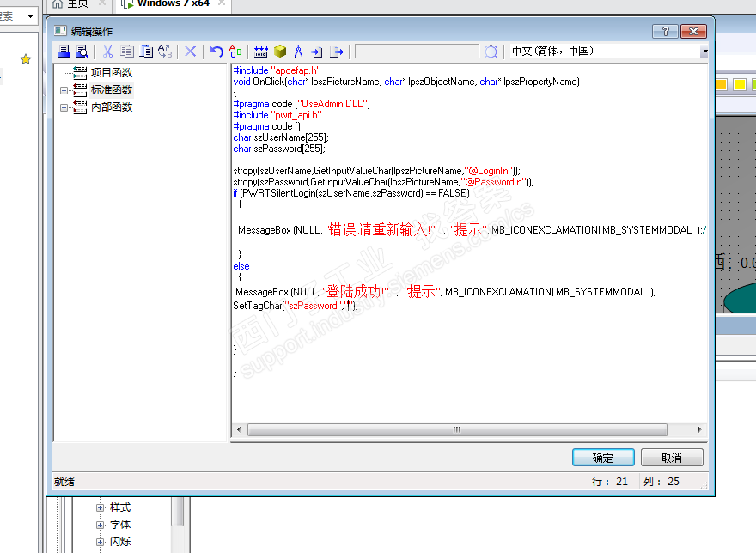Paste clipboard contents with Paste icon
The image size is (756, 553).
coord(146,52)
